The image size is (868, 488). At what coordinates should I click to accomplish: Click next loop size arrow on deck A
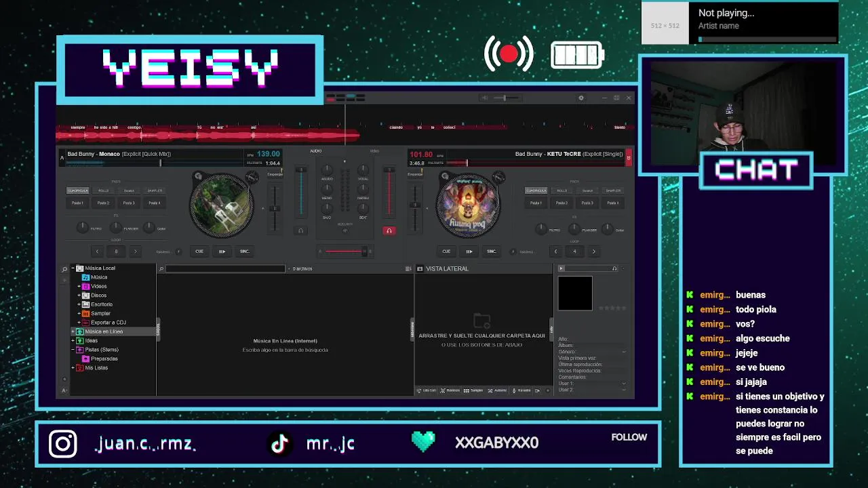coord(135,251)
